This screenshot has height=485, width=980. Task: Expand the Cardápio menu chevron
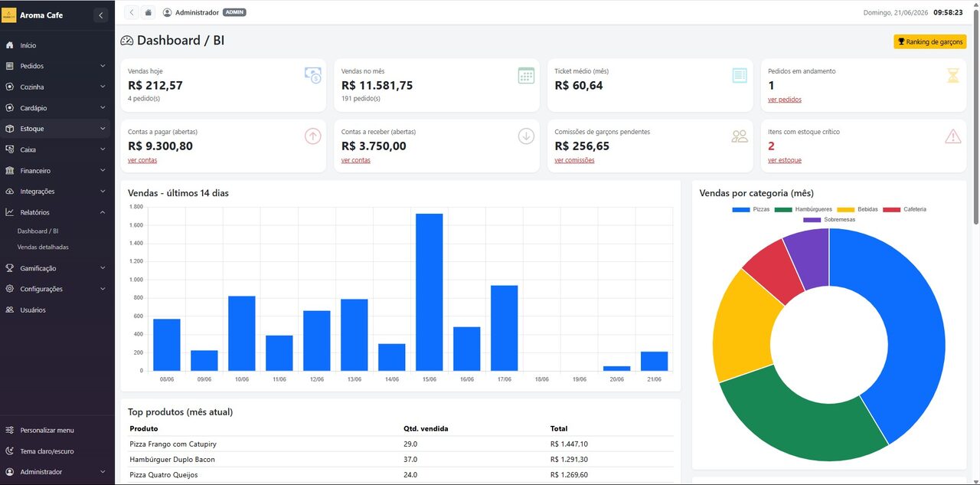tap(103, 108)
